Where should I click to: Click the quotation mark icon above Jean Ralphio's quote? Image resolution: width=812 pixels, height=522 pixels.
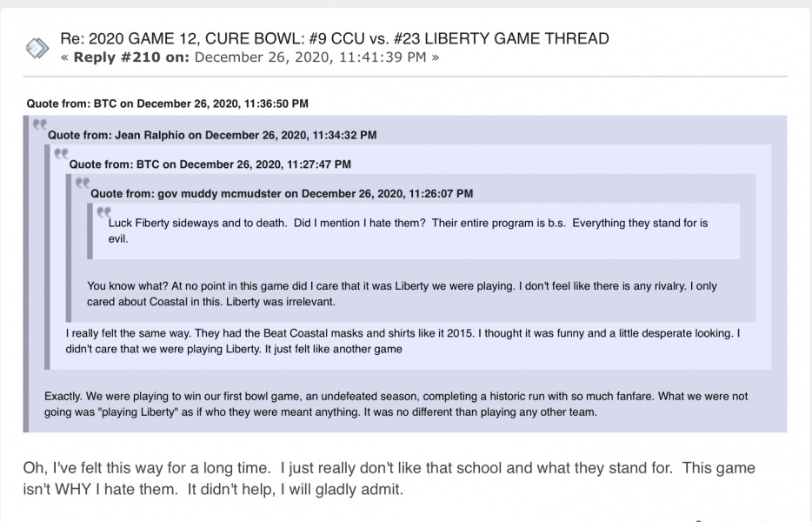pyautogui.click(x=39, y=125)
